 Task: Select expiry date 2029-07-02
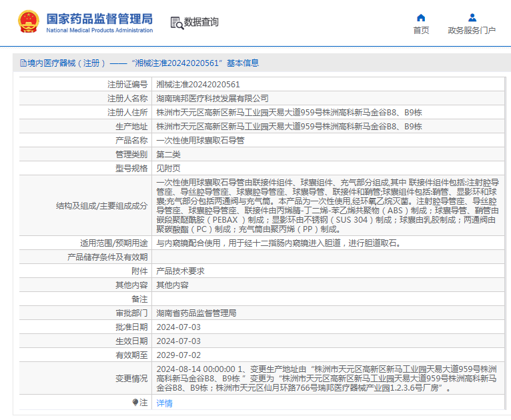click(x=179, y=355)
